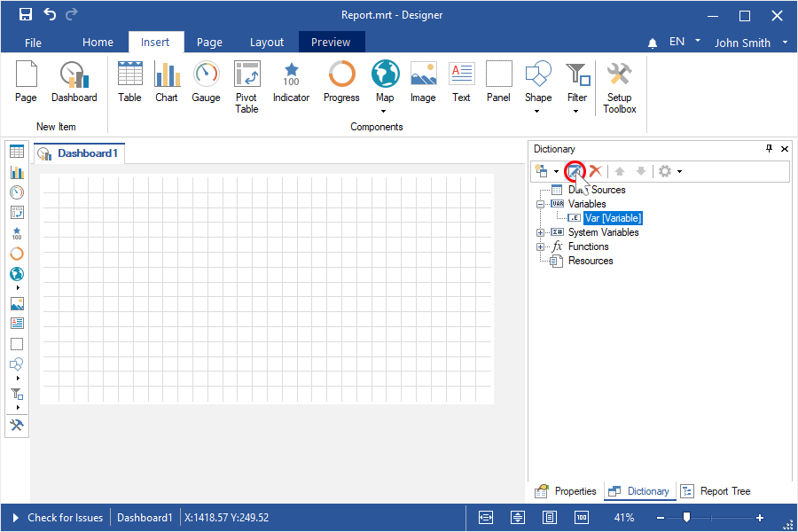Select the shape tool in the left toolbox

click(17, 364)
